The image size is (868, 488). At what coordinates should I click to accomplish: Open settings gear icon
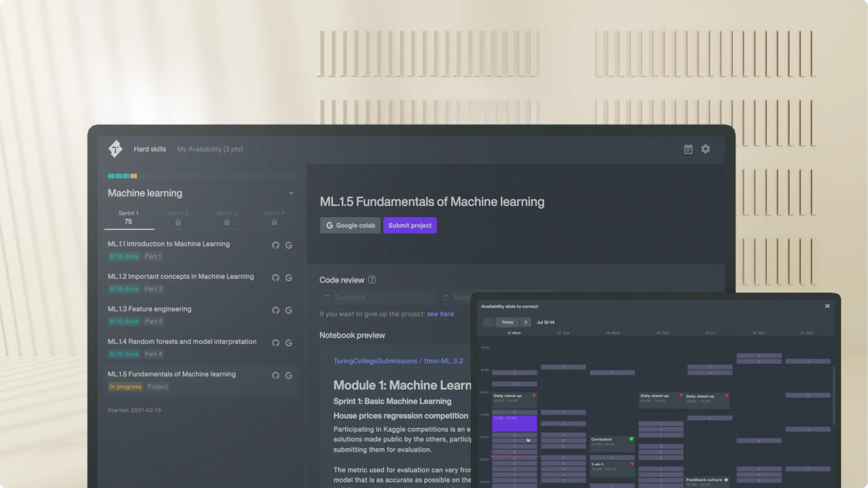tap(705, 149)
